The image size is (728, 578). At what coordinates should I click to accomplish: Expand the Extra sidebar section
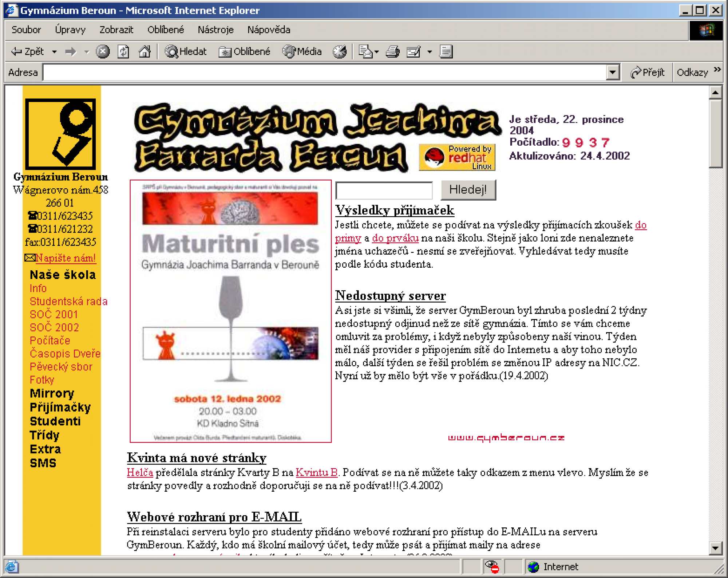pos(45,449)
